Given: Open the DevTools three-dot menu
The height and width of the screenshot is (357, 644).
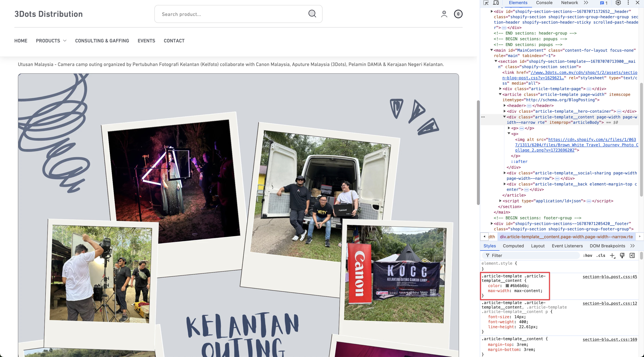Looking at the screenshot, I should pyautogui.click(x=628, y=3).
